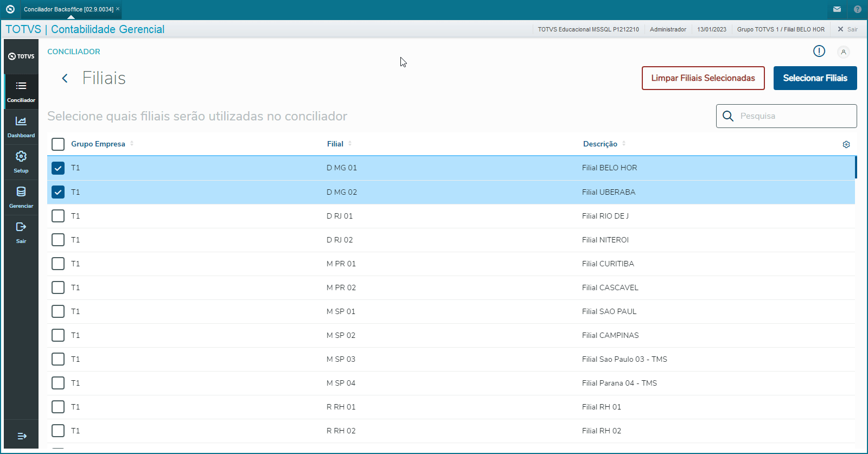Click Selecionar Filiais button
Screen dimensions: 868x454
(x=815, y=78)
